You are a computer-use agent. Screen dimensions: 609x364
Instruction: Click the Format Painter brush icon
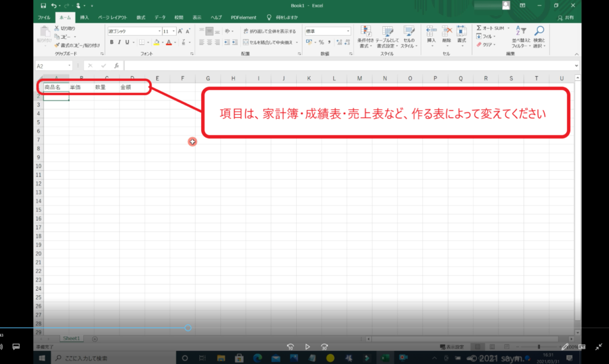pyautogui.click(x=56, y=45)
